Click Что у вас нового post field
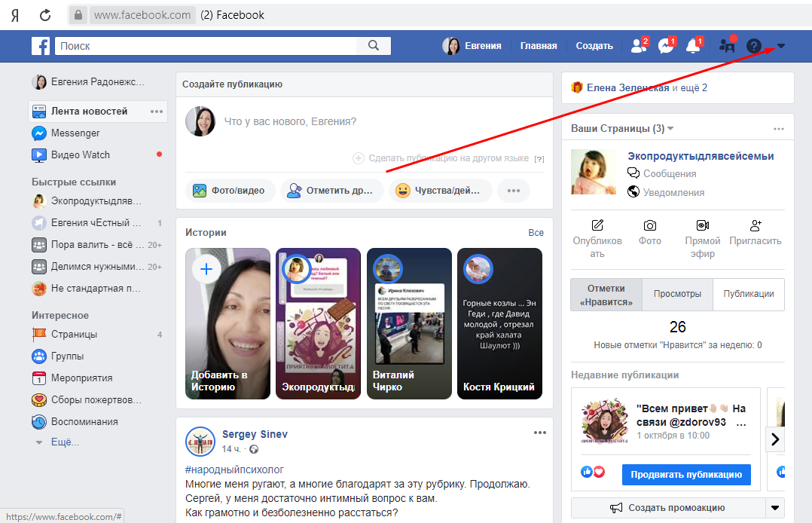The height and width of the screenshot is (523, 812). 290,122
